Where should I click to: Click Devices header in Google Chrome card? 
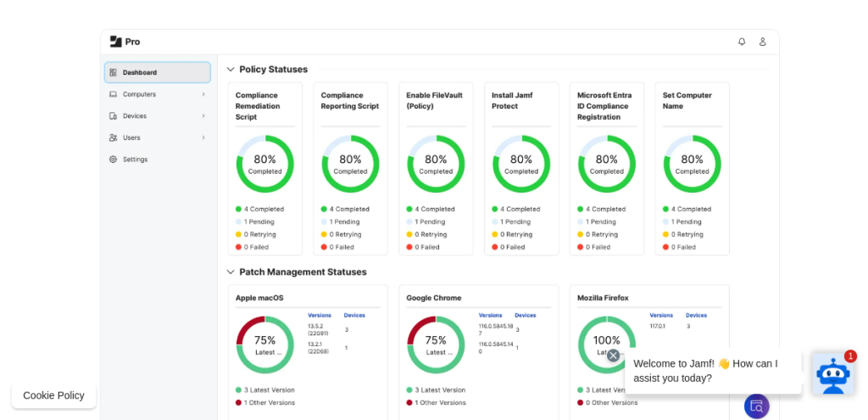pyautogui.click(x=526, y=316)
